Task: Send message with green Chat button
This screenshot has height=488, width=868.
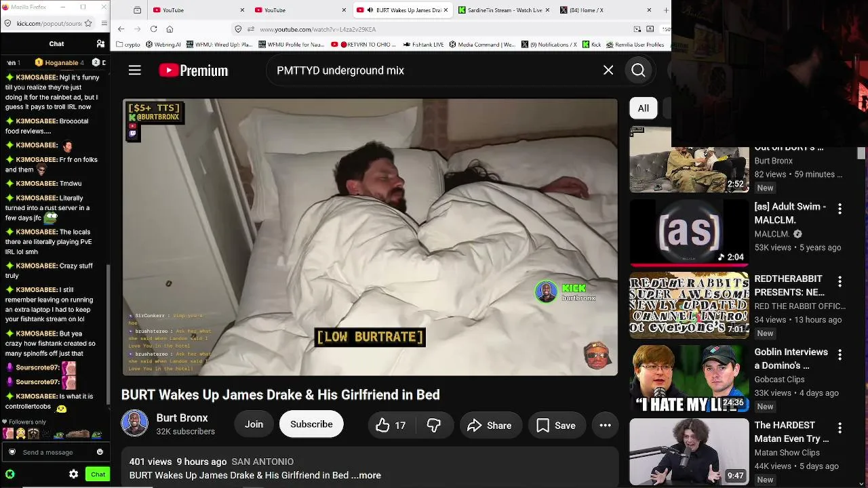Action: pyautogui.click(x=98, y=474)
